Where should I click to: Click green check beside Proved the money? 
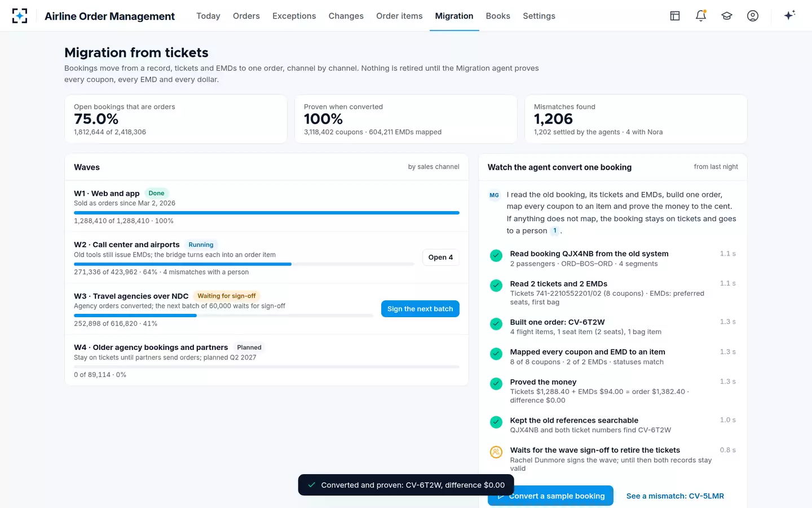[x=496, y=383]
